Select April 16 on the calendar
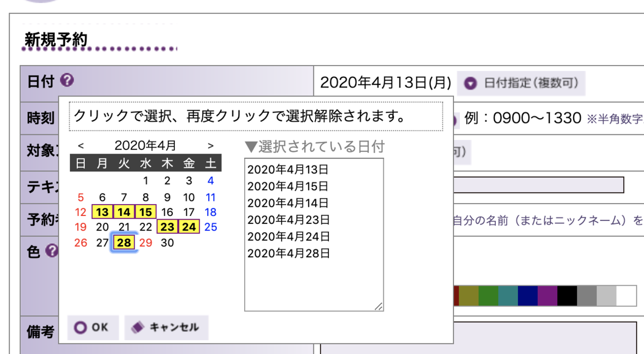 (x=167, y=212)
